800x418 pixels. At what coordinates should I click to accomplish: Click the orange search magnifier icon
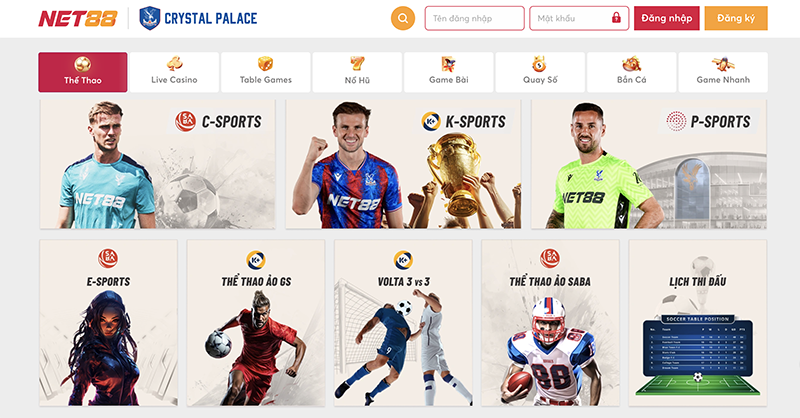coord(403,18)
